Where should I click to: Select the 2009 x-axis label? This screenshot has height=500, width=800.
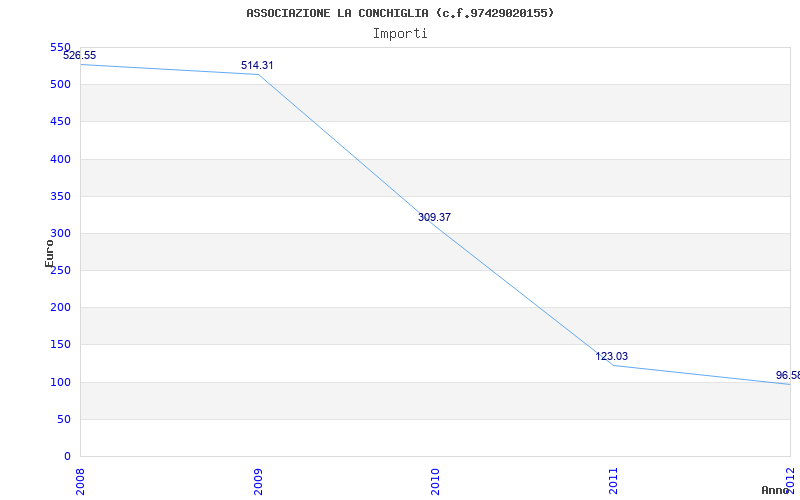pyautogui.click(x=258, y=481)
